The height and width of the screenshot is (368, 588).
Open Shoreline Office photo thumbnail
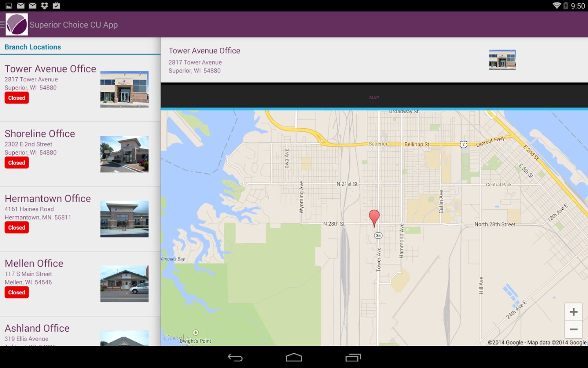click(x=125, y=154)
